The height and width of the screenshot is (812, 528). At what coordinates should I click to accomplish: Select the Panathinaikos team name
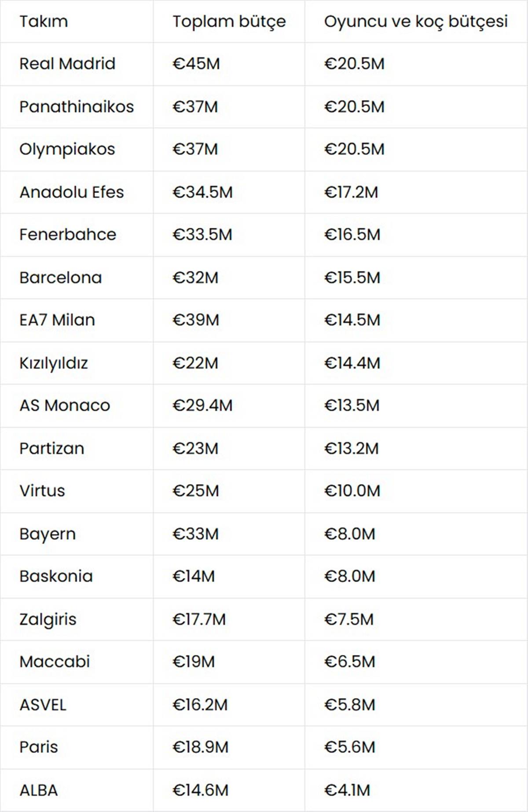pyautogui.click(x=77, y=107)
